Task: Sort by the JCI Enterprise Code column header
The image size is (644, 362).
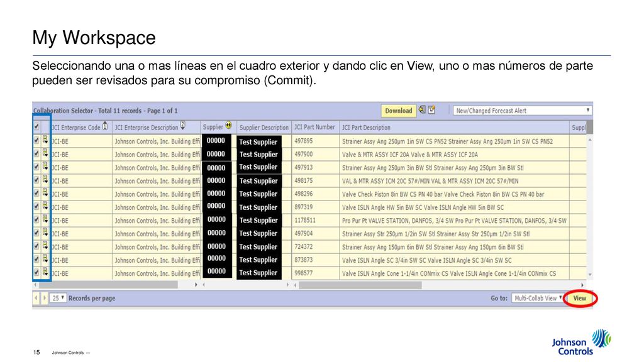Action: (76, 127)
